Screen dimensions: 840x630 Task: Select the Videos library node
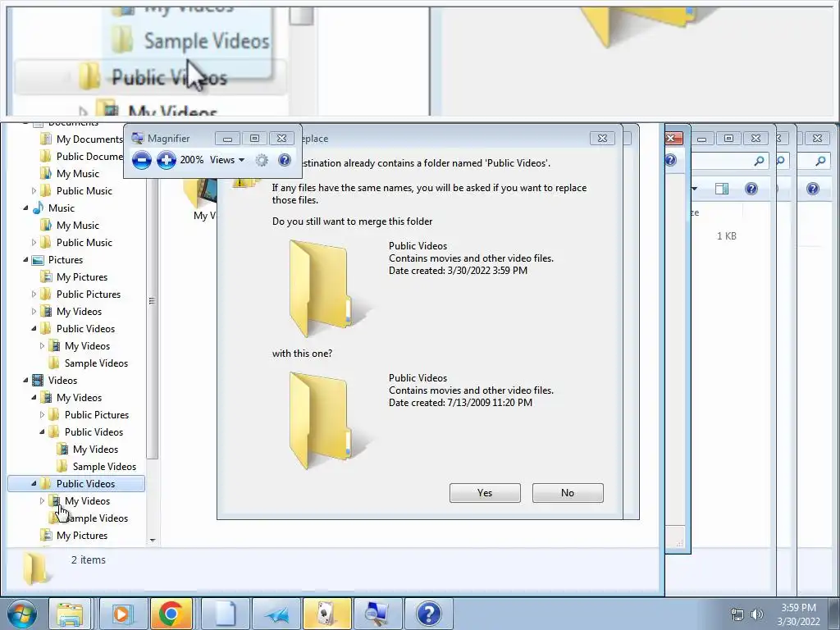[x=62, y=381]
